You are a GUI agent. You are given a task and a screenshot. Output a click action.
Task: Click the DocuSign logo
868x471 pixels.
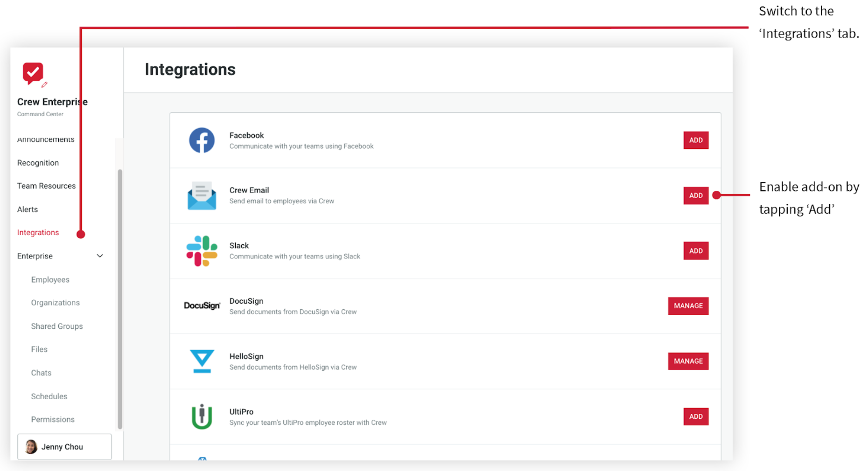pyautogui.click(x=202, y=306)
